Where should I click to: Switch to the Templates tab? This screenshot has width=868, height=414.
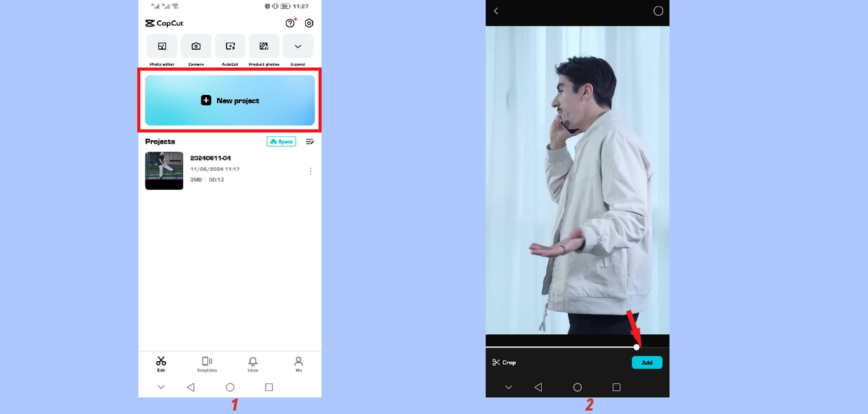(207, 364)
